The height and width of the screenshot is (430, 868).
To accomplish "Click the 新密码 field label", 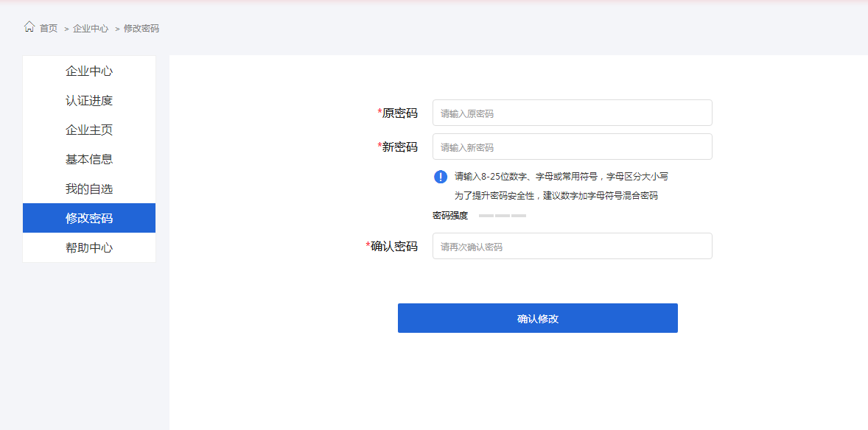I will click(399, 147).
